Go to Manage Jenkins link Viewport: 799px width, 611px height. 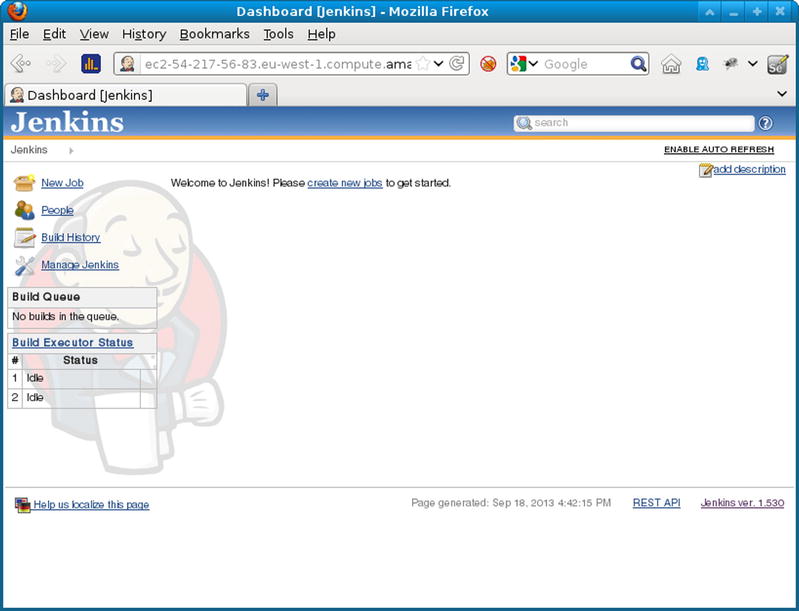[80, 265]
